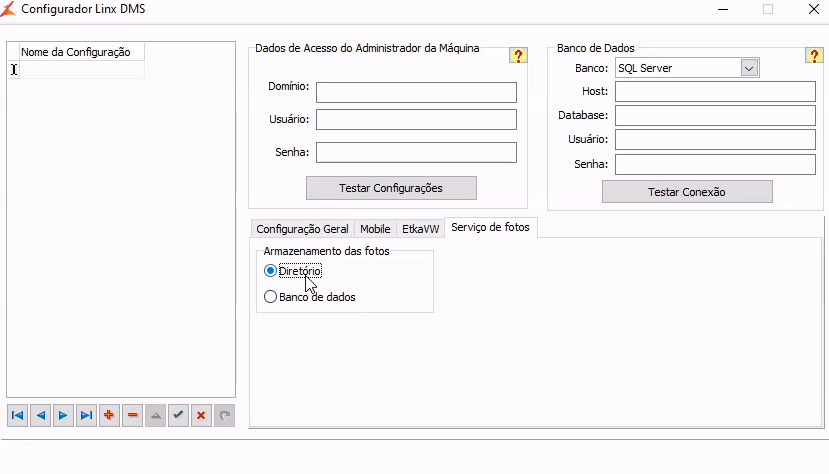Click the Testar Conexão button
829x474 pixels.
[x=687, y=192]
